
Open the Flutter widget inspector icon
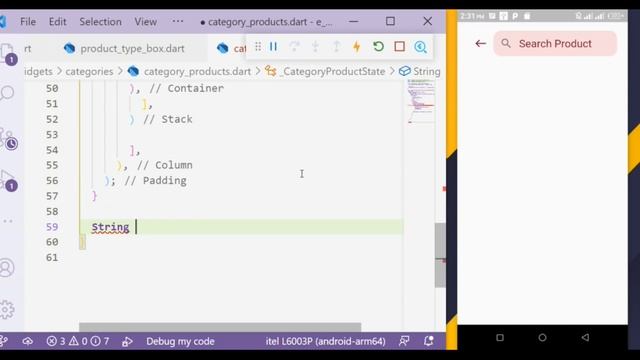[420, 47]
